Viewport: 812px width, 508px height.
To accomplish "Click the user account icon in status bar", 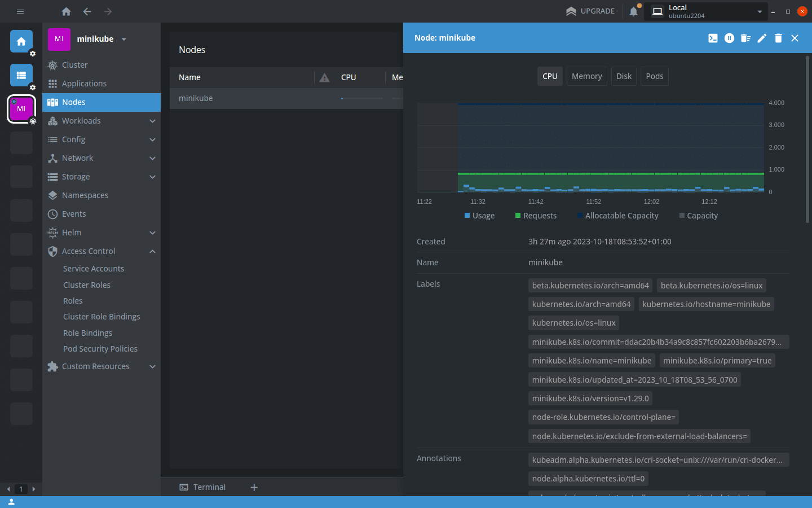I will (11, 502).
